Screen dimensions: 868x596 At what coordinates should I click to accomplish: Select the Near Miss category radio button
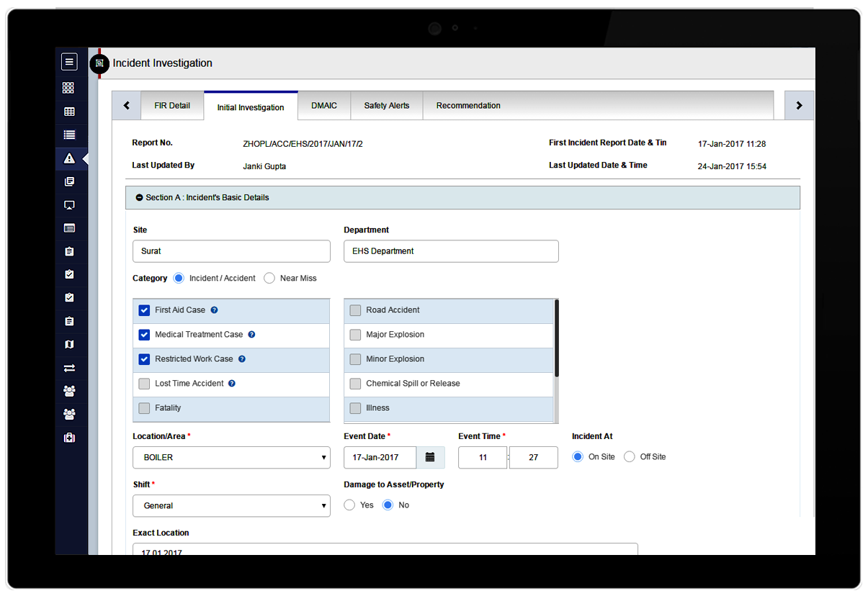(269, 278)
